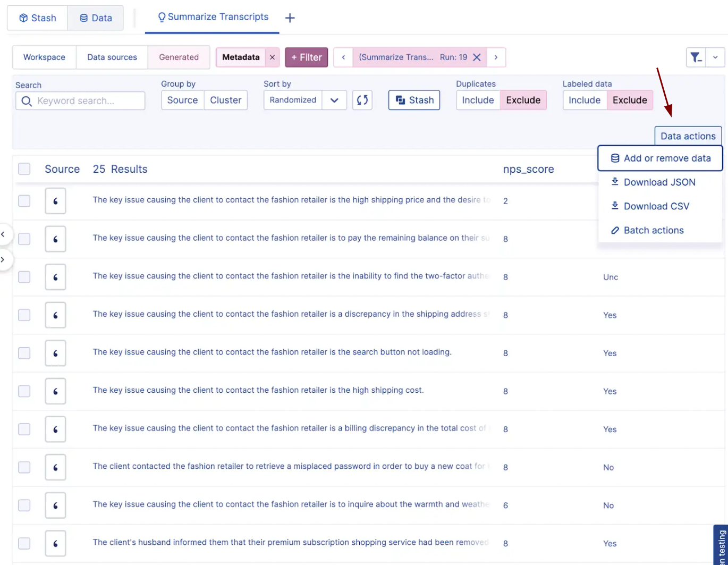Set Duplicates to Include

tap(478, 100)
